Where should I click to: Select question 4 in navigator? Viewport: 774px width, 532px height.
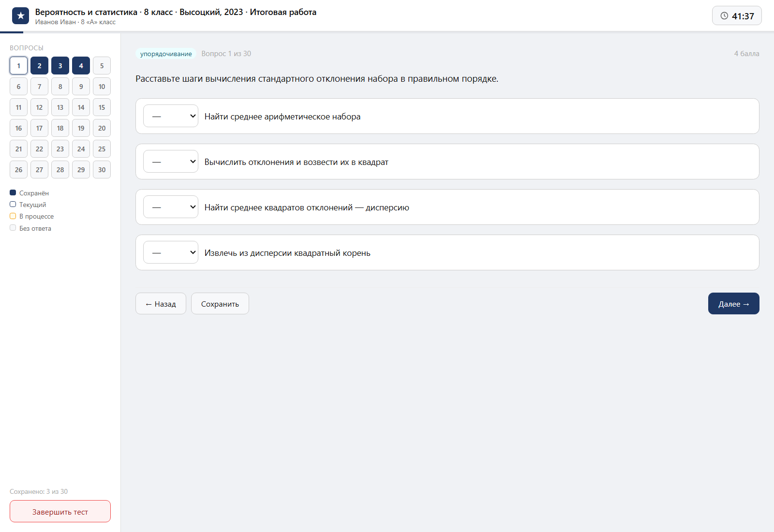pos(81,66)
